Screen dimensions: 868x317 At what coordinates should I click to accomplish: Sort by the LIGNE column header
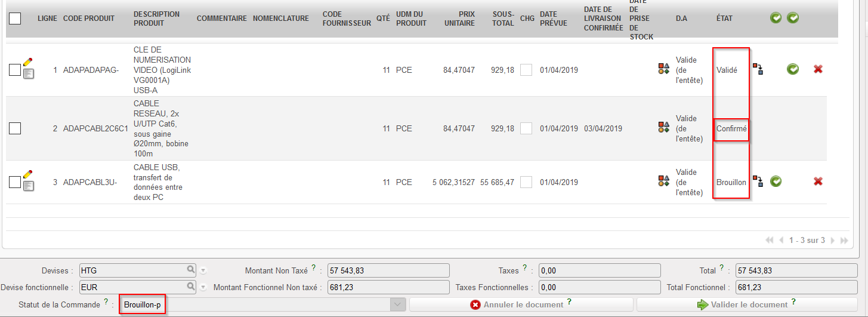[47, 19]
